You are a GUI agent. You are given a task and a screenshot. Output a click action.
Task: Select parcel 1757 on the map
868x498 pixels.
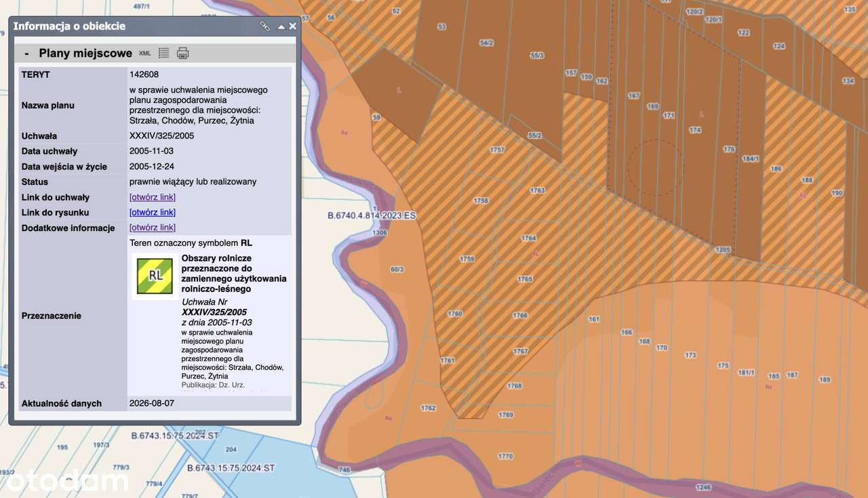click(497, 150)
